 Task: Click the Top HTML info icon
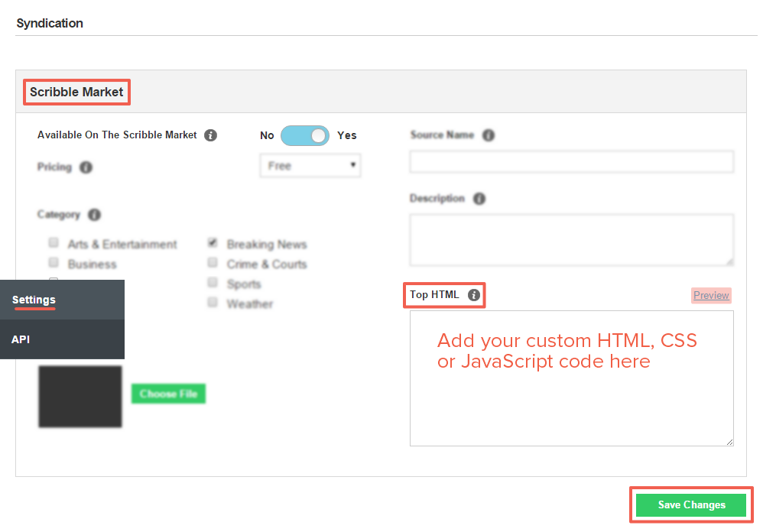tap(473, 295)
